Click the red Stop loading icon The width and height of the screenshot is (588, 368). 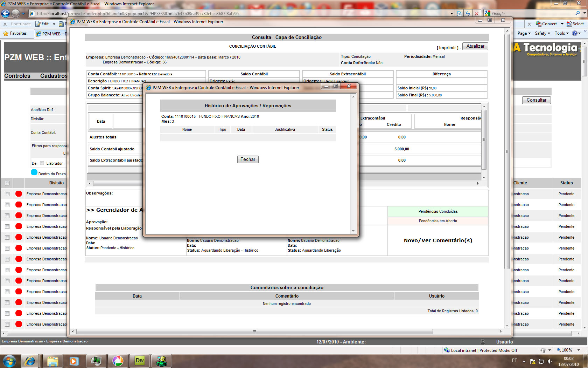coord(476,13)
